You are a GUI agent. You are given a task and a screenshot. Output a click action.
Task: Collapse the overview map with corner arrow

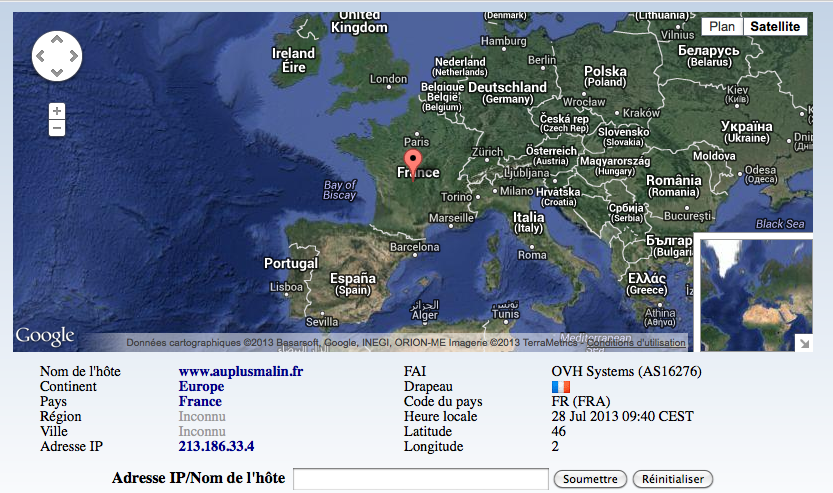804,343
